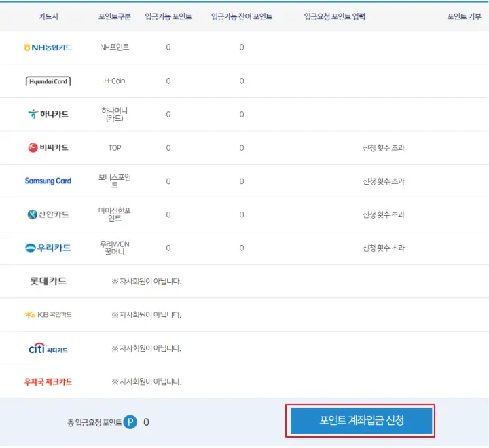The height and width of the screenshot is (448, 489).
Task: Select the 포인트 기부 column header
Action: coord(464,16)
